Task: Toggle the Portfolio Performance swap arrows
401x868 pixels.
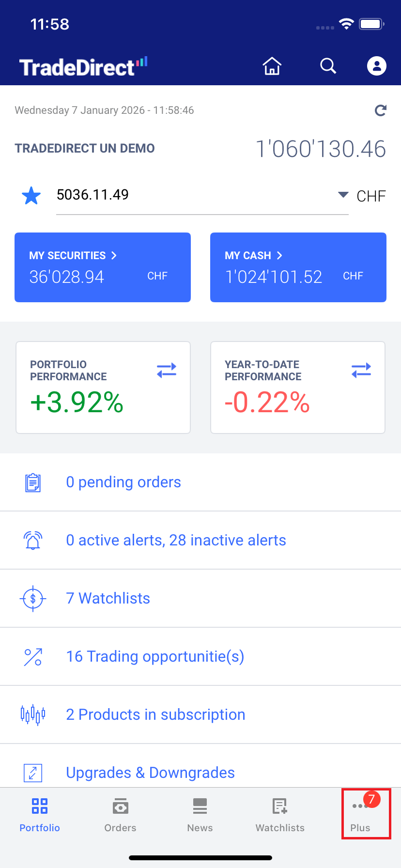Action: coord(167,371)
